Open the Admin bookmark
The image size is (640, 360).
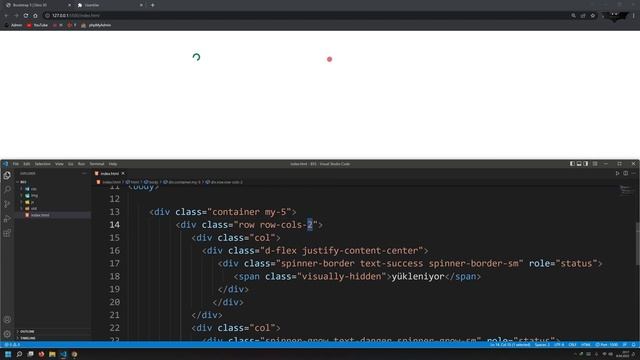13,25
